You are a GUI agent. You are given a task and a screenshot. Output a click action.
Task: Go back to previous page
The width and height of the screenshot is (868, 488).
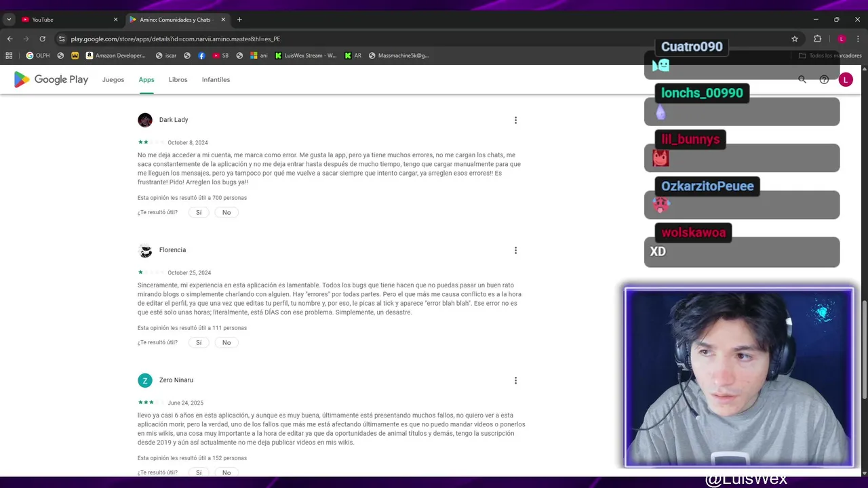[9, 39]
